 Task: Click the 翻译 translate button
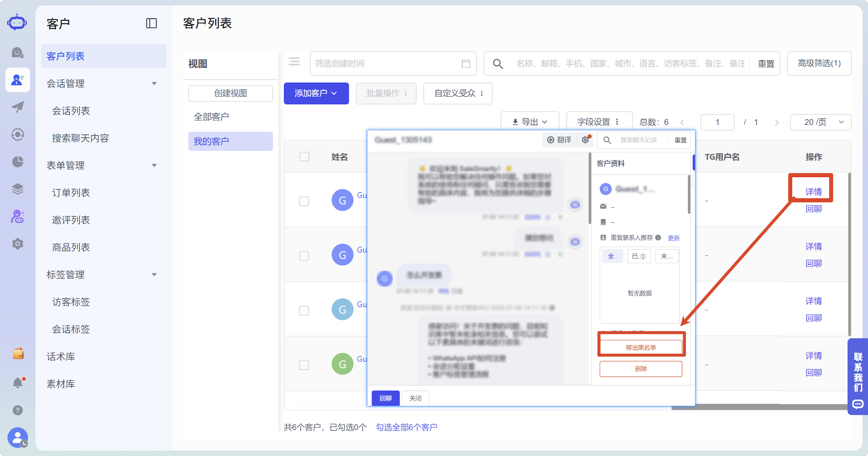(559, 140)
